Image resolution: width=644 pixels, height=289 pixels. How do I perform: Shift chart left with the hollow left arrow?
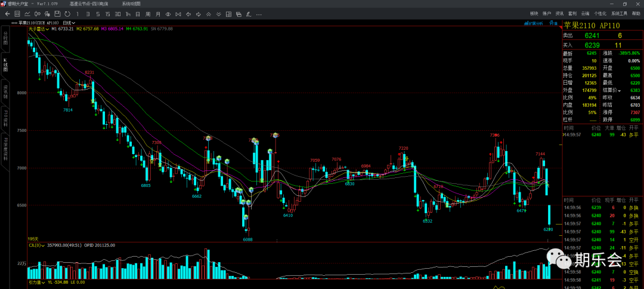click(x=188, y=14)
